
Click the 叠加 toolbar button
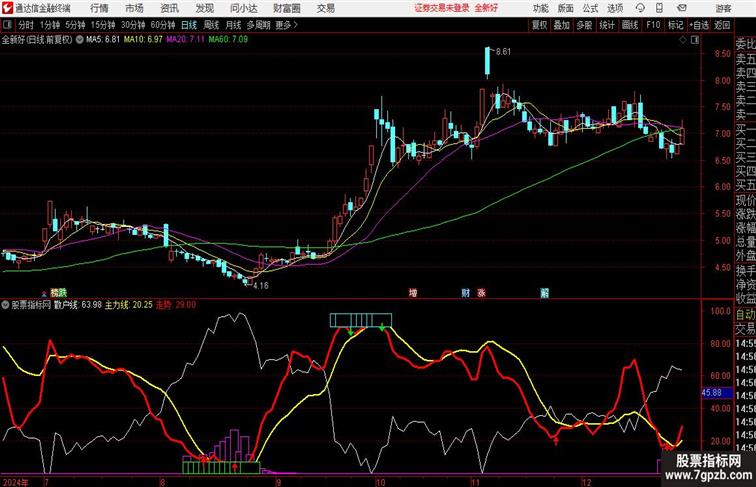(x=562, y=25)
